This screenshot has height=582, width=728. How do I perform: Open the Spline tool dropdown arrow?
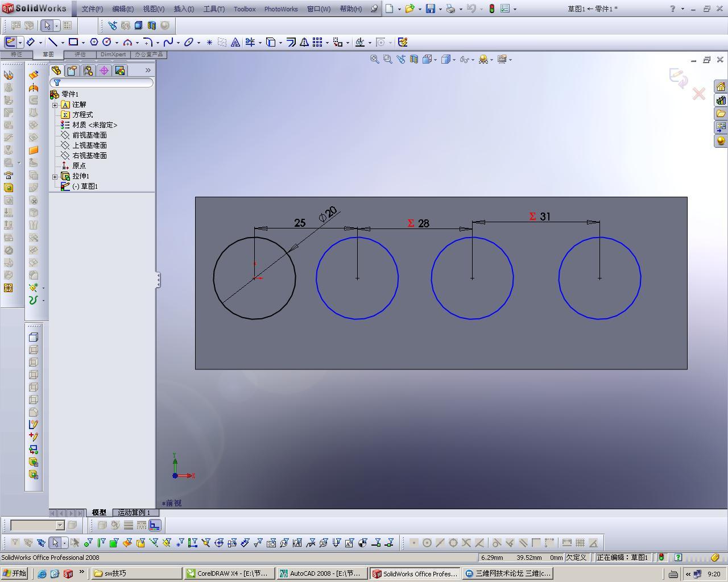tap(178, 43)
